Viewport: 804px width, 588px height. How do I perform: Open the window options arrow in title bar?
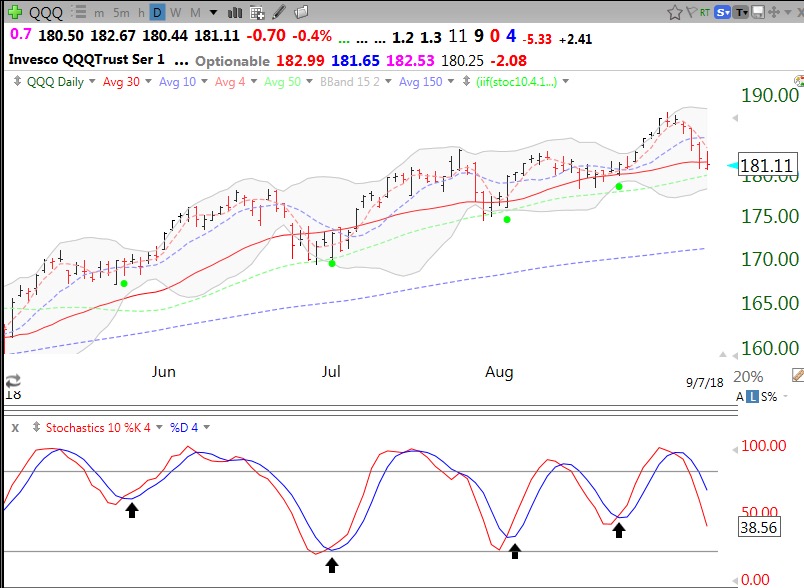pos(788,12)
